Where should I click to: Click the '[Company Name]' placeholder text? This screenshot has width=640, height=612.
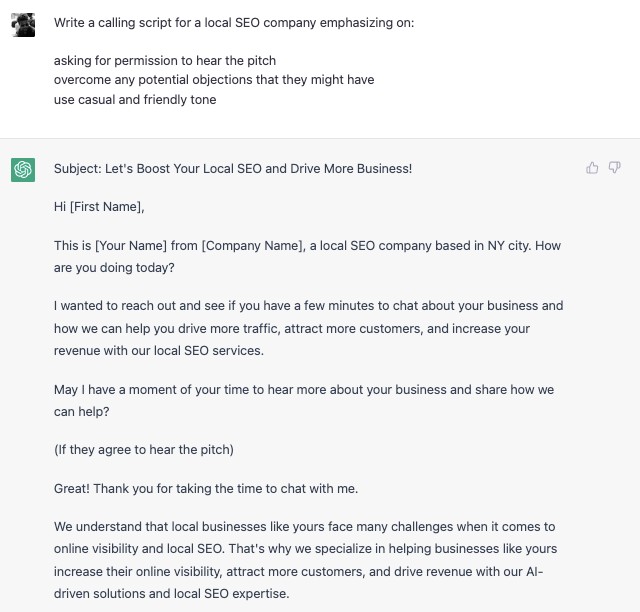tap(253, 246)
